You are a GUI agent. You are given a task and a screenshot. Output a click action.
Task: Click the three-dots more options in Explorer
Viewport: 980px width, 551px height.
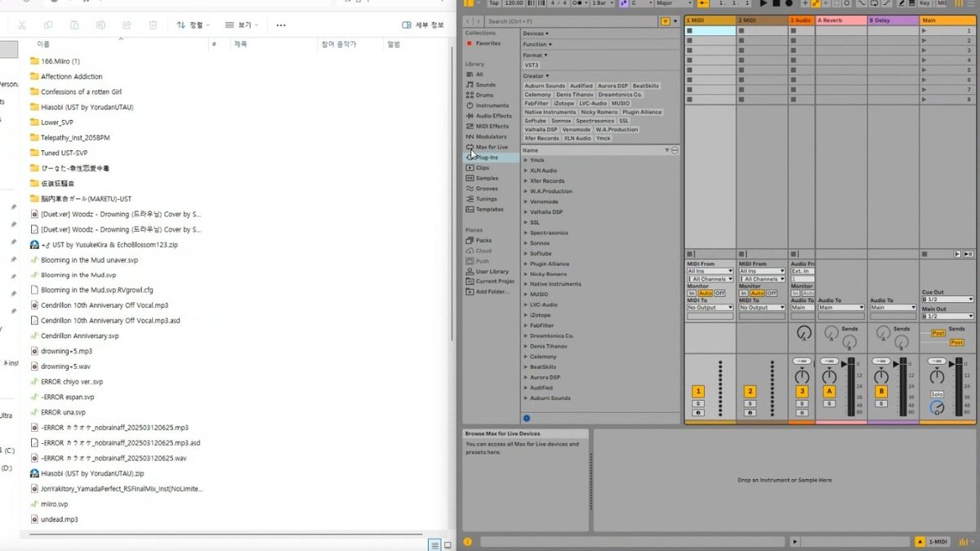click(281, 25)
